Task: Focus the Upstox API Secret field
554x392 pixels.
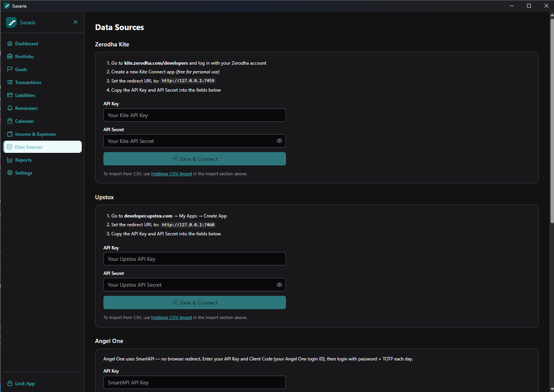Action: [x=195, y=285]
